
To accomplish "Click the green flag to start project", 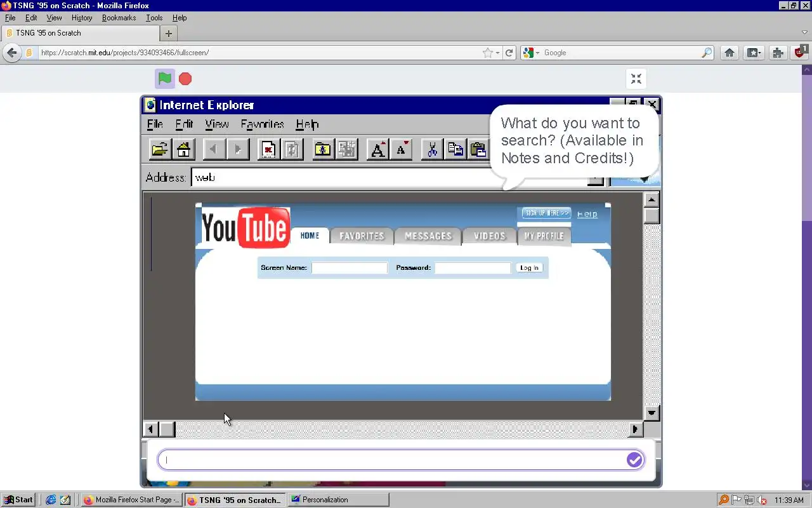I will (x=165, y=79).
